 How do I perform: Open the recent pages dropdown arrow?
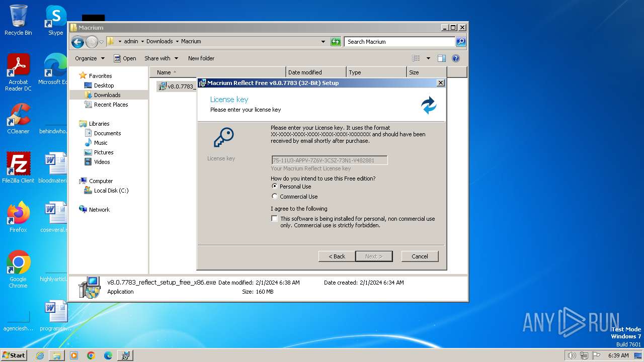(x=101, y=42)
